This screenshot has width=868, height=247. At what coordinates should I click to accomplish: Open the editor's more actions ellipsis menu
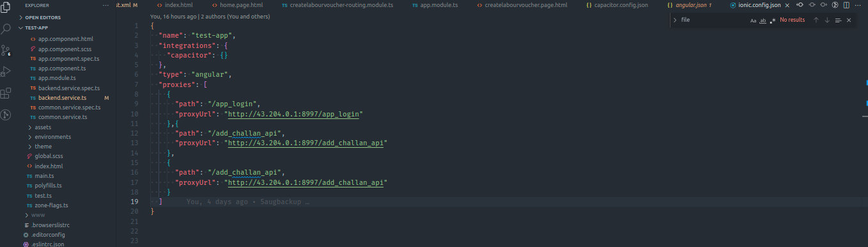click(858, 5)
